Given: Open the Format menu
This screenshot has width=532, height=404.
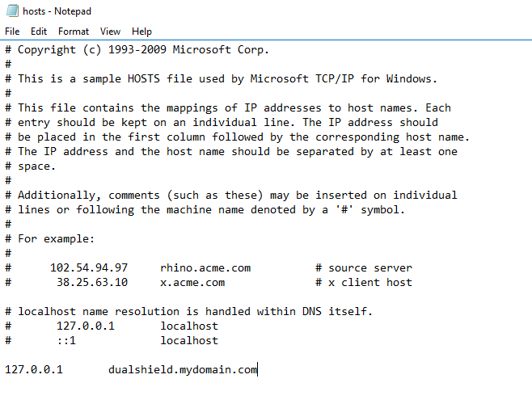Looking at the screenshot, I should click(x=74, y=32).
